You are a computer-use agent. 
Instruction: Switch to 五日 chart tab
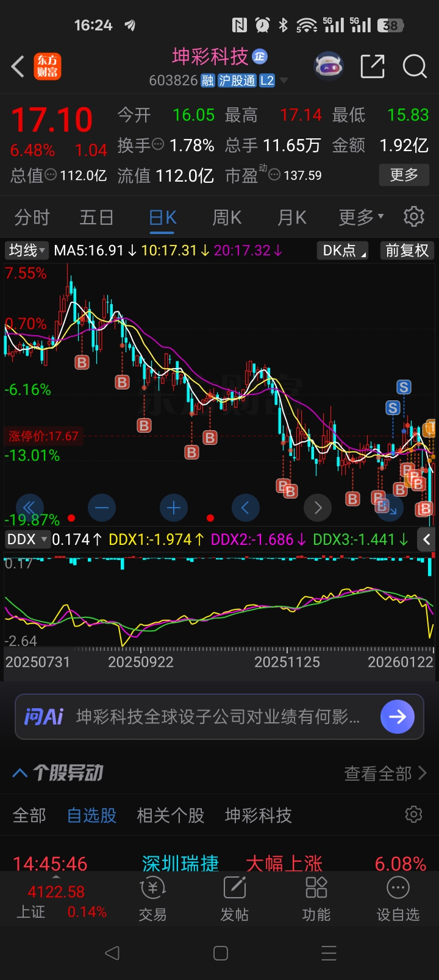pyautogui.click(x=96, y=217)
